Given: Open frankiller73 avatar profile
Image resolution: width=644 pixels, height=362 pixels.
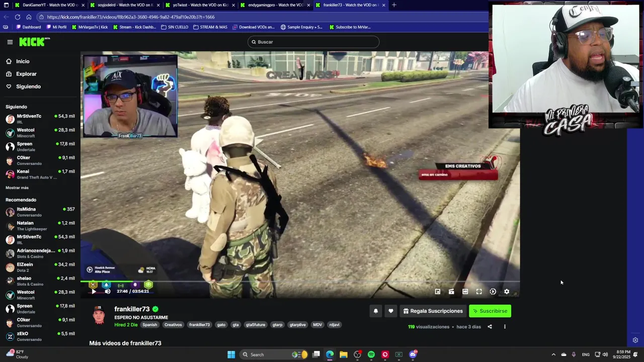Looking at the screenshot, I should click(99, 315).
